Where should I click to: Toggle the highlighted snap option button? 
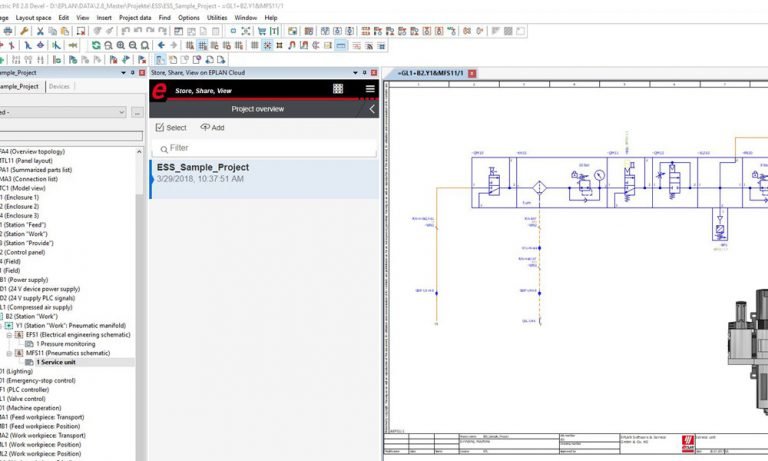[x=267, y=46]
